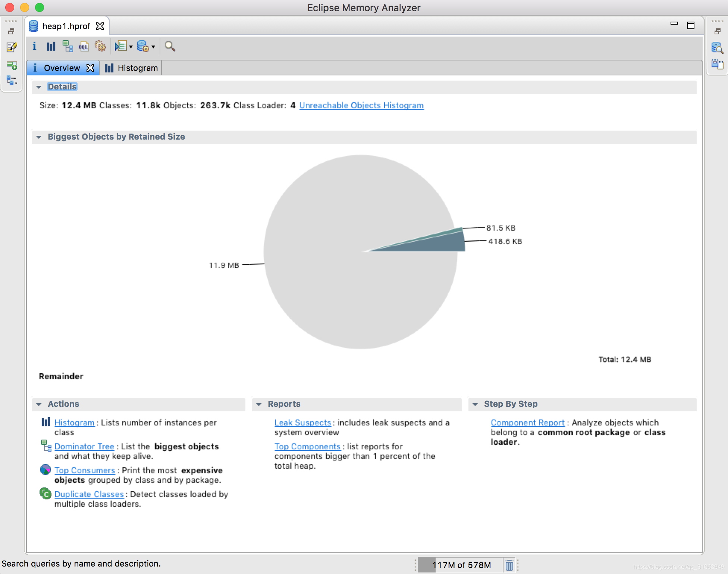Open the Navigation History sidebar icon
The width and height of the screenshot is (728, 574).
[12, 65]
